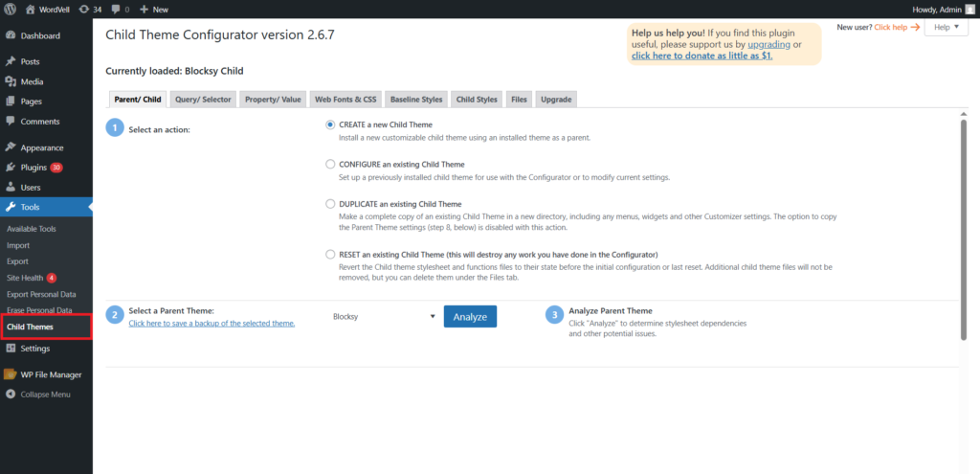
Task: Open Site Health submenu item
Action: tap(25, 278)
